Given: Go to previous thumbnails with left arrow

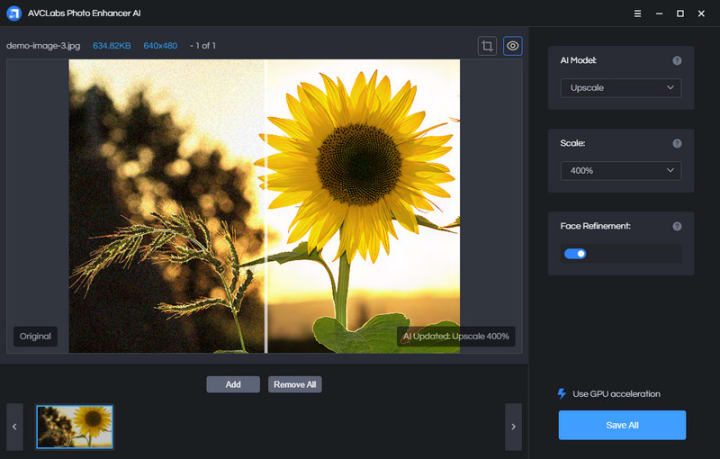Looking at the screenshot, I should (x=15, y=427).
